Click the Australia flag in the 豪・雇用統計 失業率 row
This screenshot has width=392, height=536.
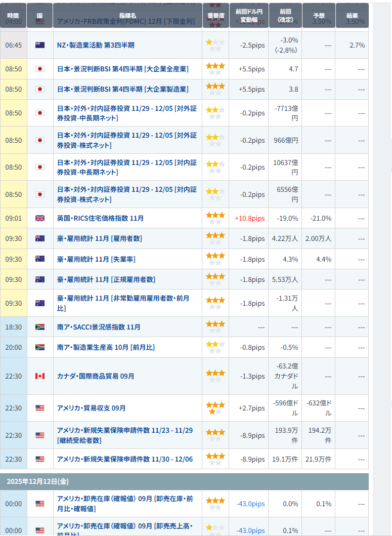[40, 259]
